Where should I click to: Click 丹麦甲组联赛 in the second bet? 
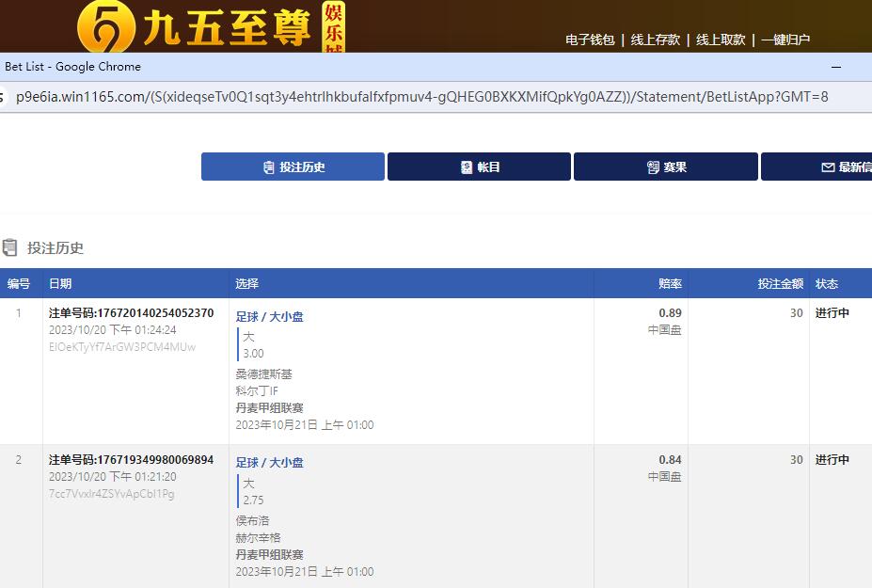(x=270, y=555)
